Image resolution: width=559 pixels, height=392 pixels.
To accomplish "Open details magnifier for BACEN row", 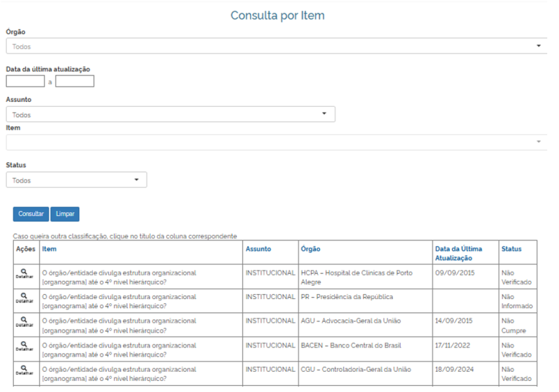I will click(x=24, y=347).
